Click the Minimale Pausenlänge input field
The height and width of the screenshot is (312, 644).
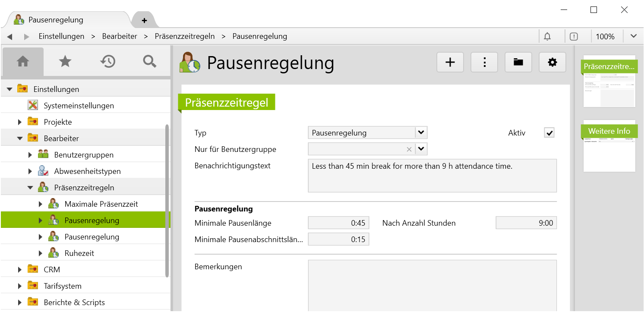click(338, 223)
